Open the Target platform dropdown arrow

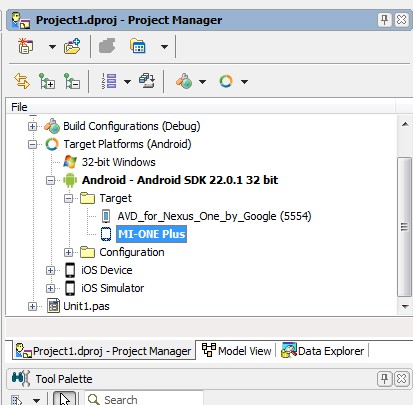click(244, 82)
